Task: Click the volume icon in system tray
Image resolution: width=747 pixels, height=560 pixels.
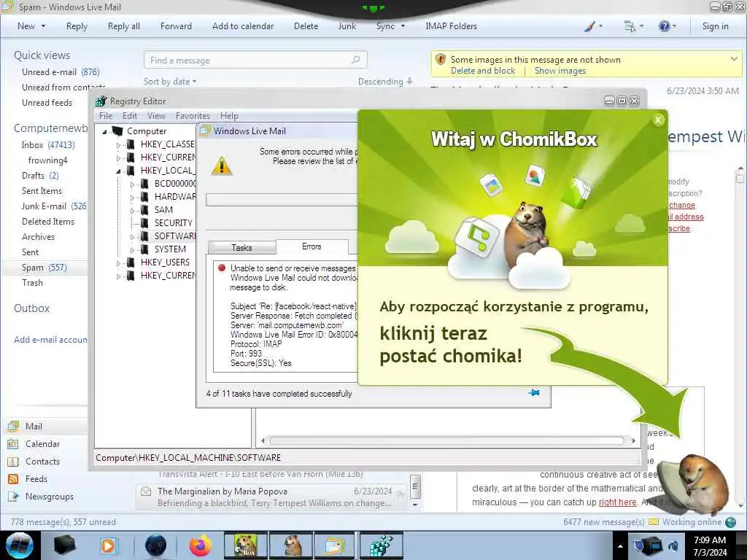Action: coord(674,546)
